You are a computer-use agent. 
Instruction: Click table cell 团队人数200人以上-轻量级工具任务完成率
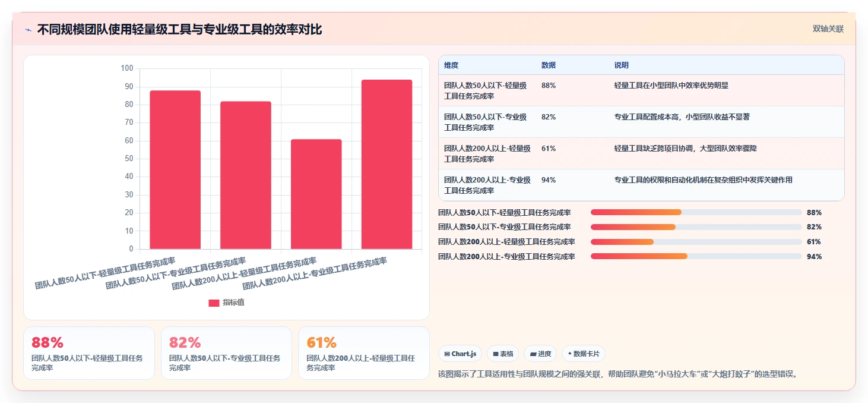(x=487, y=154)
